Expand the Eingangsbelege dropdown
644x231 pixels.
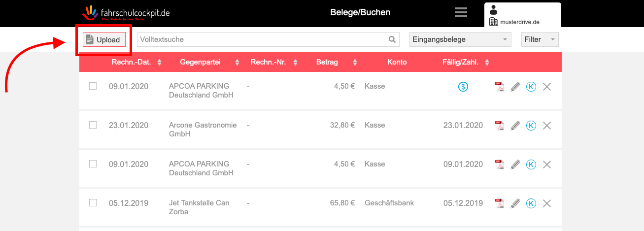pos(460,39)
